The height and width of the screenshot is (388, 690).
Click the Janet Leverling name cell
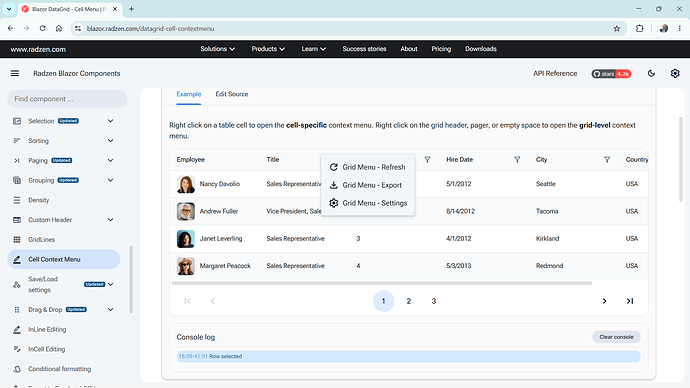(x=221, y=238)
